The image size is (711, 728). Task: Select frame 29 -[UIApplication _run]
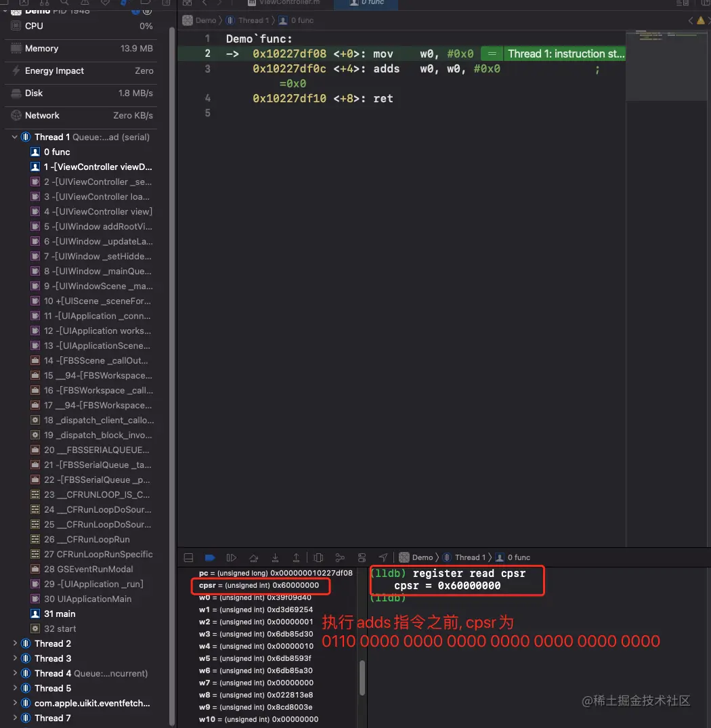point(88,584)
